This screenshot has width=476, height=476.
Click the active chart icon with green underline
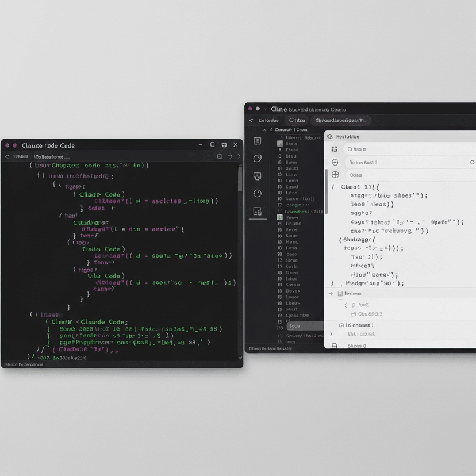tap(257, 211)
